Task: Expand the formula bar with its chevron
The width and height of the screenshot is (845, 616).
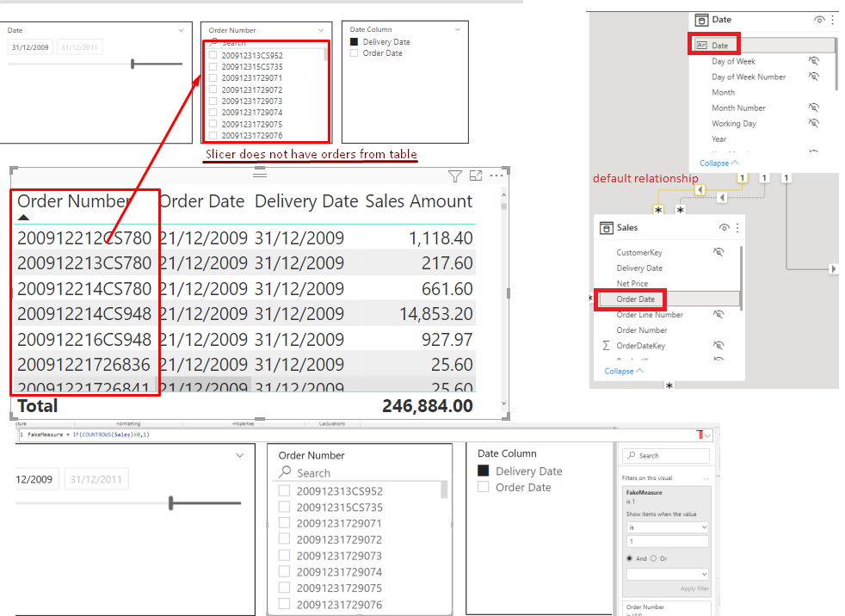Action: click(708, 435)
